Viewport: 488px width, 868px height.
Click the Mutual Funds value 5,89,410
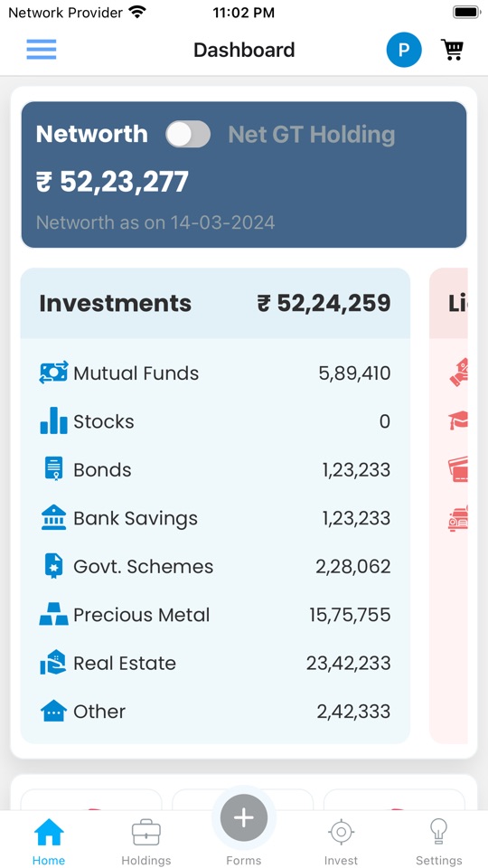(354, 373)
